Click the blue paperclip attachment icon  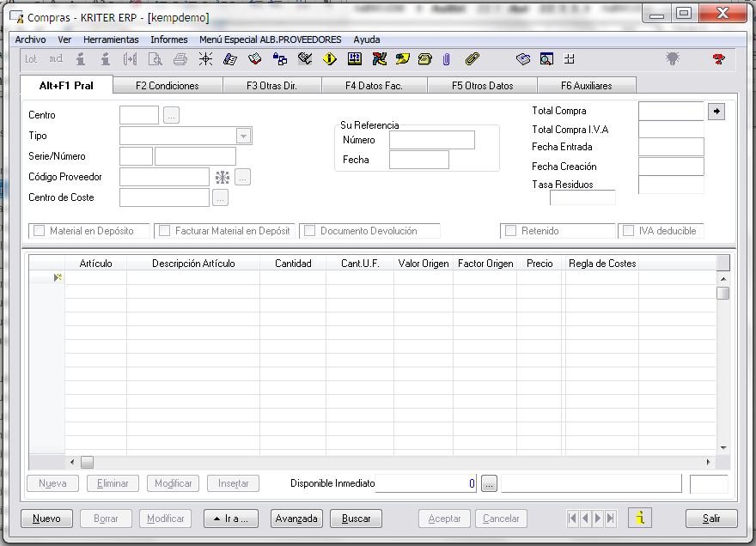[447, 59]
